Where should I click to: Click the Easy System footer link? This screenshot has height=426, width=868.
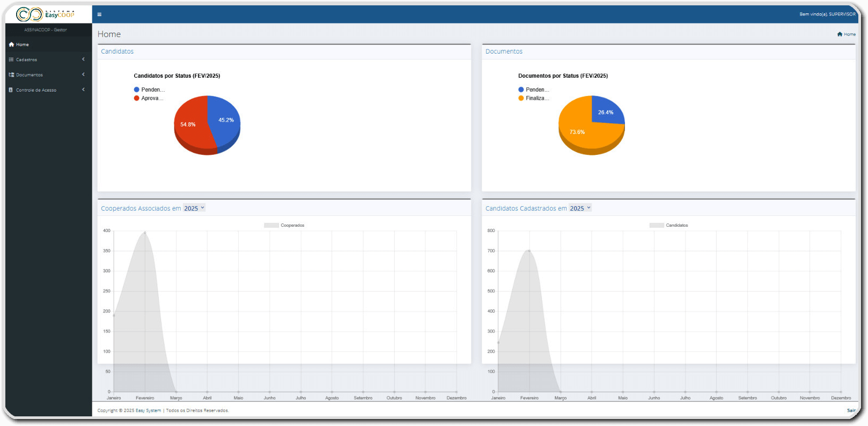point(148,410)
